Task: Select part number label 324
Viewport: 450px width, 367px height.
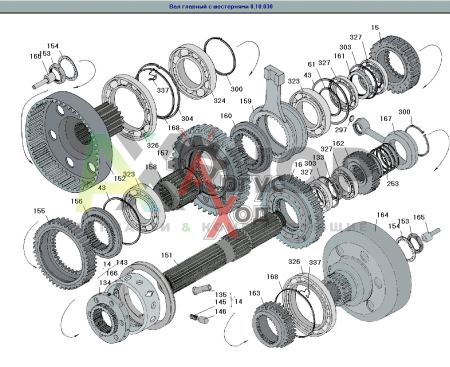Action: pos(219,100)
